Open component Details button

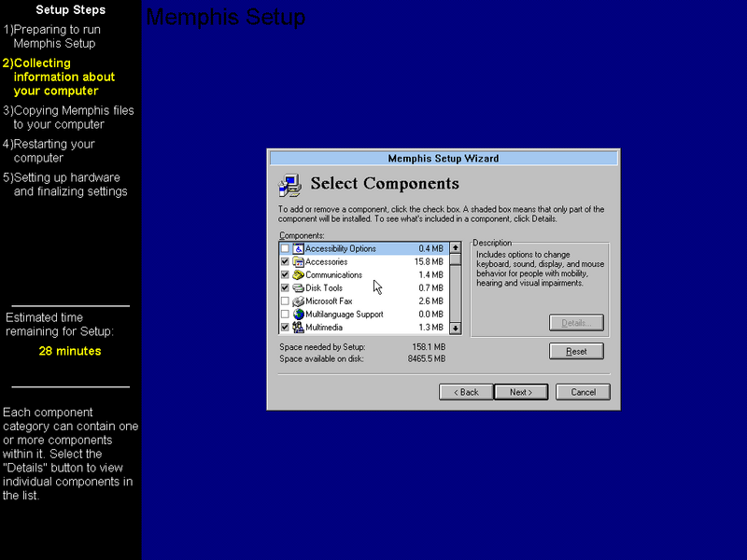click(576, 323)
